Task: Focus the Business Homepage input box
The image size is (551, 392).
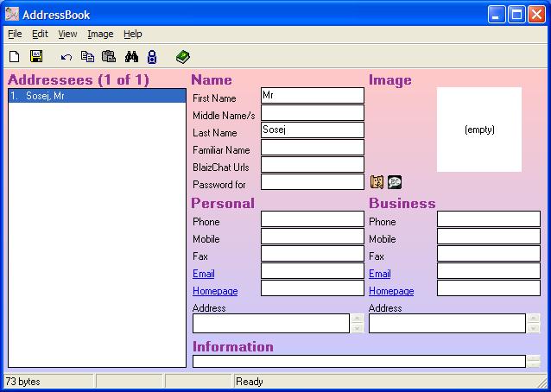Action: 489,288
